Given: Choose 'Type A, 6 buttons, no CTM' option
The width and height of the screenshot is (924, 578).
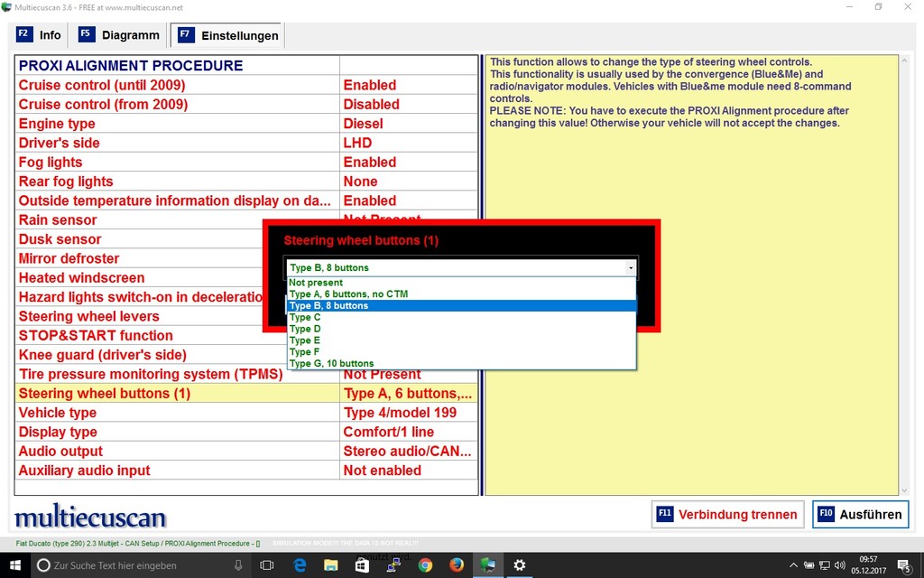Looking at the screenshot, I should [461, 294].
